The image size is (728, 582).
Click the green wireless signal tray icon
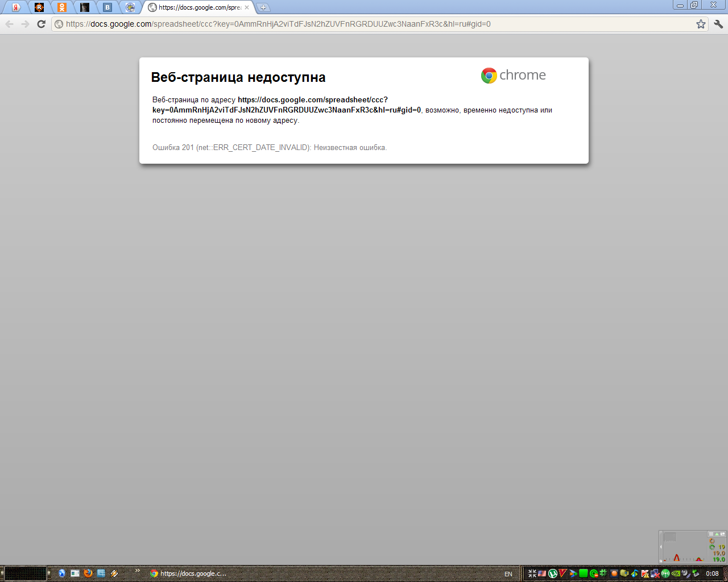coord(665,573)
